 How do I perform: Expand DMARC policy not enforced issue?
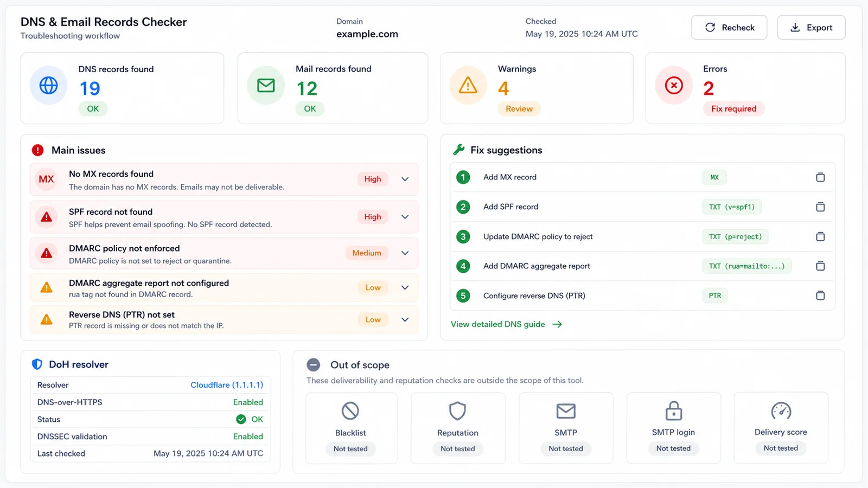pyautogui.click(x=405, y=253)
